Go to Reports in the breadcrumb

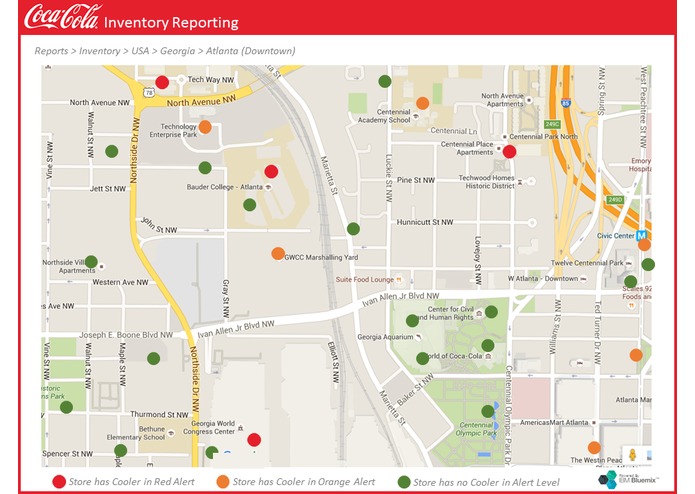click(51, 51)
